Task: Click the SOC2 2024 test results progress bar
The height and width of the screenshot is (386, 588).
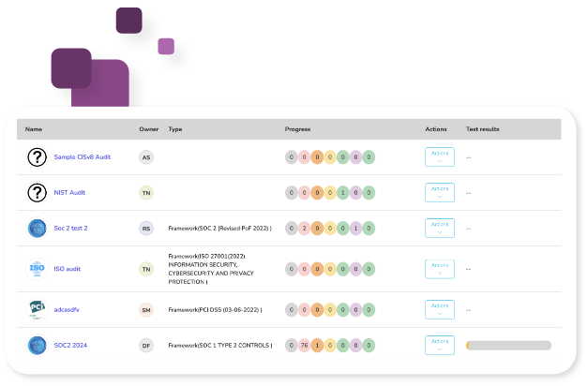Action: click(508, 346)
